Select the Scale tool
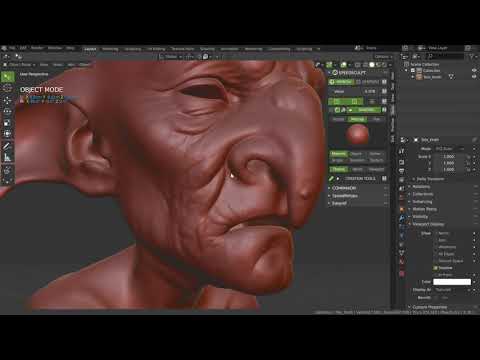This screenshot has height=360, width=480. pyautogui.click(x=7, y=122)
